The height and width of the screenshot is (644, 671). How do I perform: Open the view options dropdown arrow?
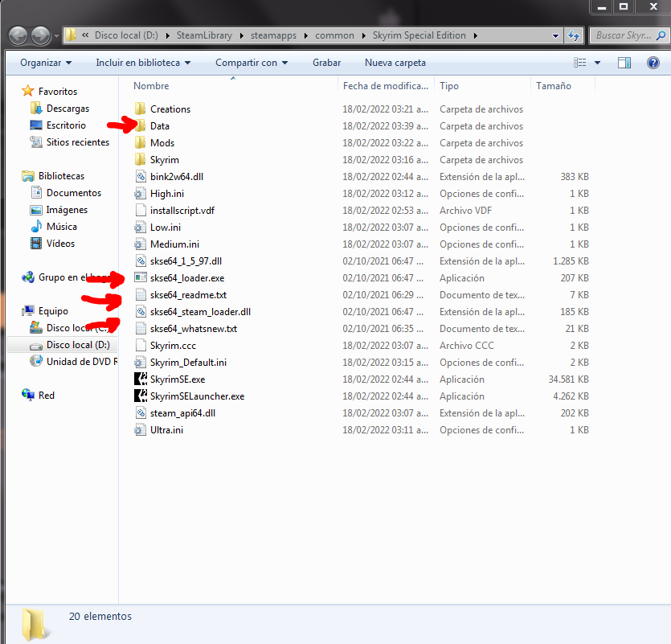point(597,63)
